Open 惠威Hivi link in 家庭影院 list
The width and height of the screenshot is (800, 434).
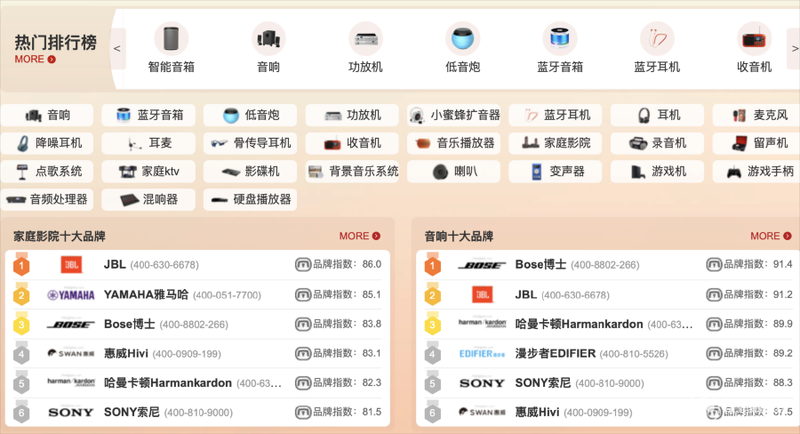click(x=126, y=353)
